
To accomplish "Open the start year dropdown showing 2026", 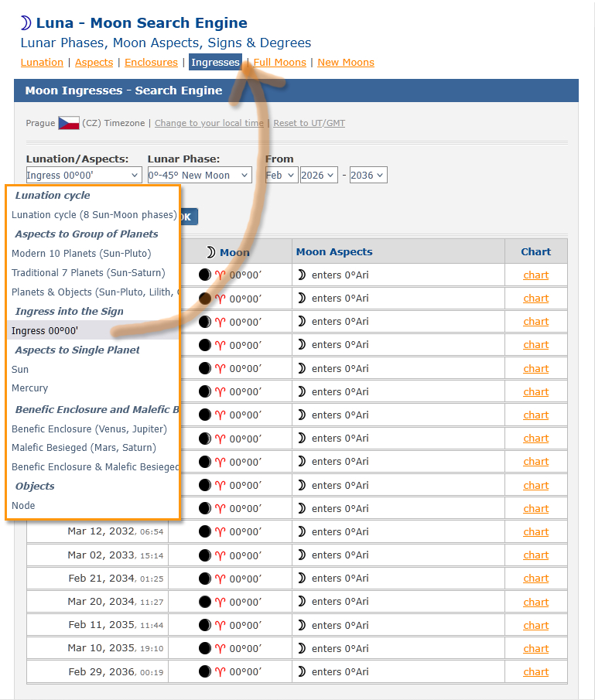I will (319, 176).
